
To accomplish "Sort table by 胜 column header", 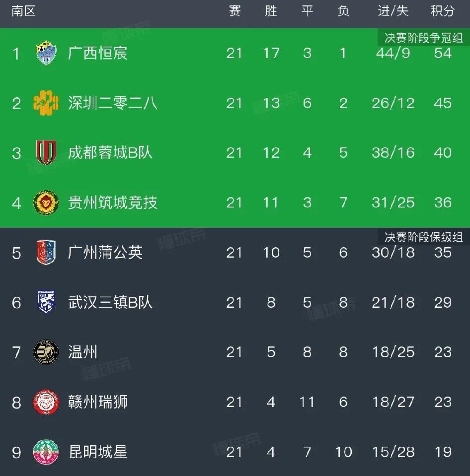I will click(x=271, y=11).
